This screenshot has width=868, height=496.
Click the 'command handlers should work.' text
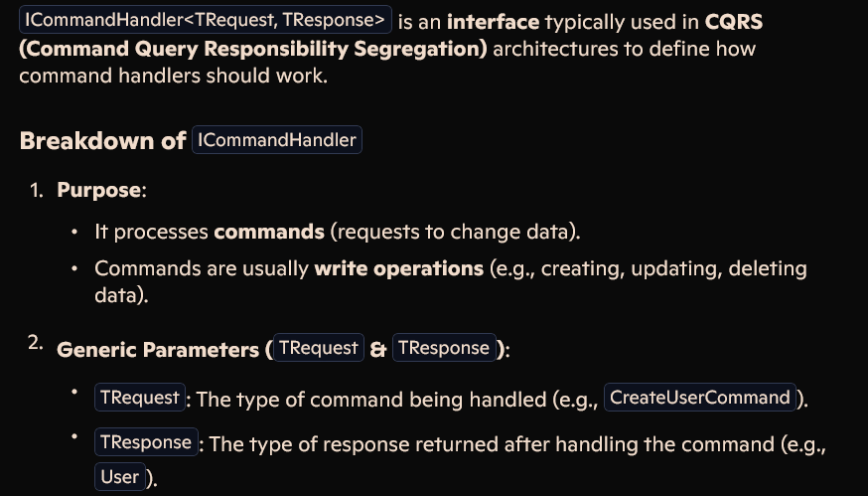point(173,76)
